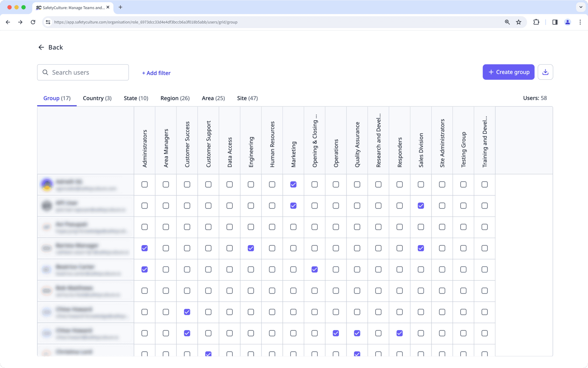588x368 pixels.
Task: Click the download users icon
Action: click(x=545, y=72)
